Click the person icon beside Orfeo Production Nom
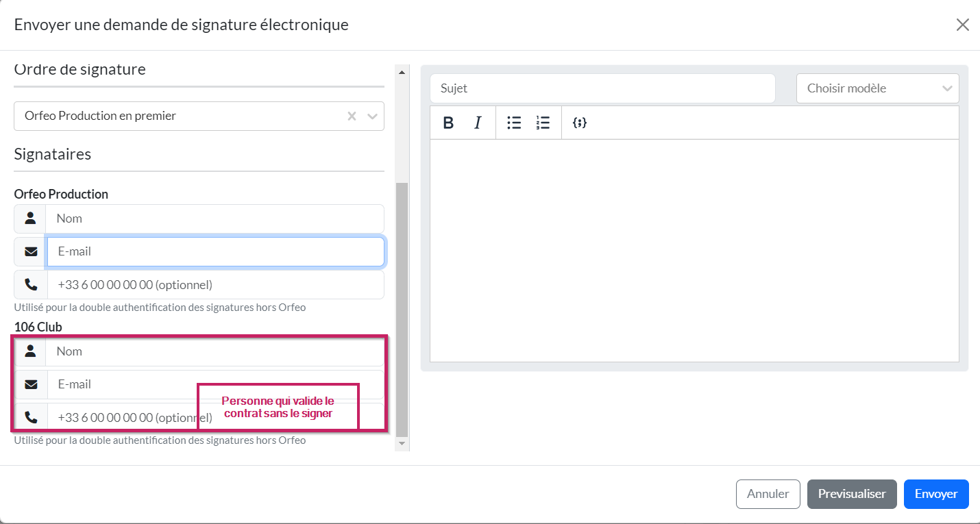This screenshot has width=980, height=524. [x=30, y=219]
